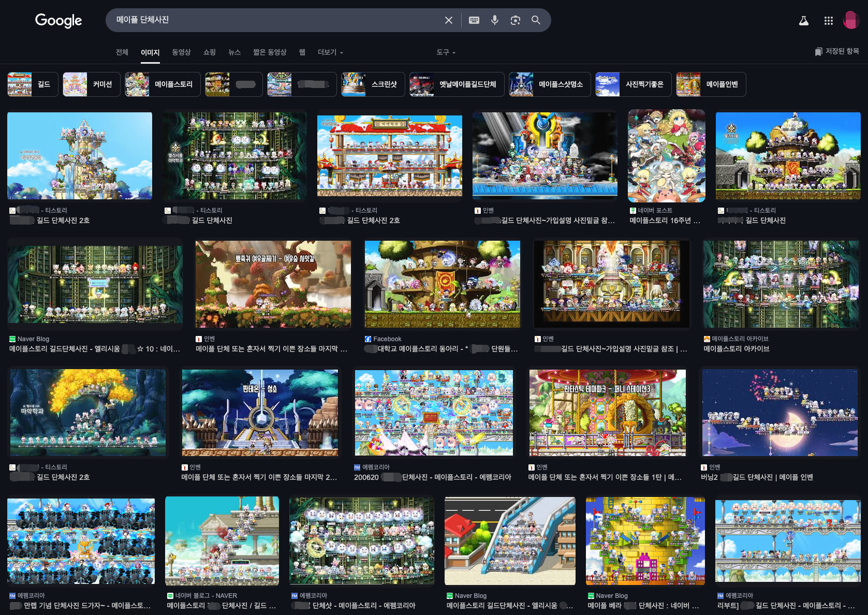Click the Facebook source label
This screenshot has width=868, height=615.
coord(387,339)
